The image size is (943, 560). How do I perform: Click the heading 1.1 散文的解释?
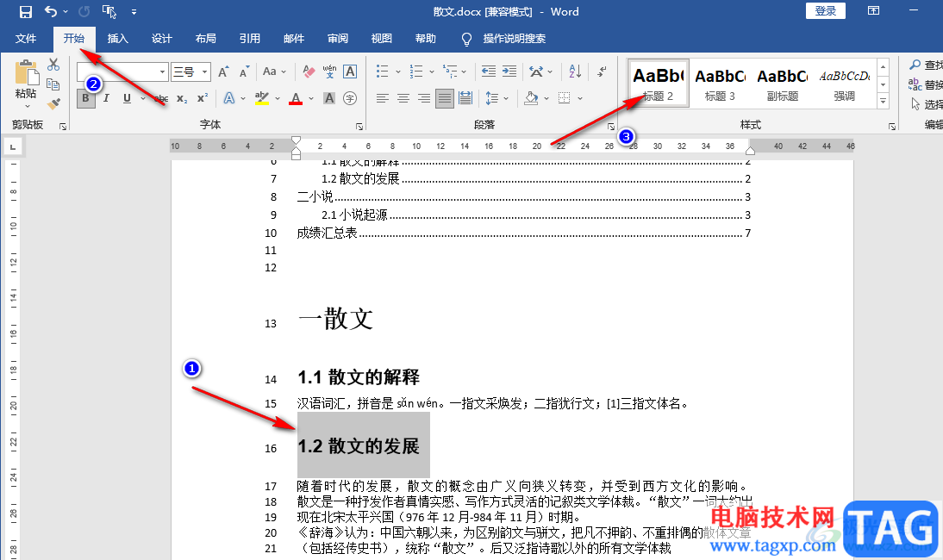tap(359, 377)
